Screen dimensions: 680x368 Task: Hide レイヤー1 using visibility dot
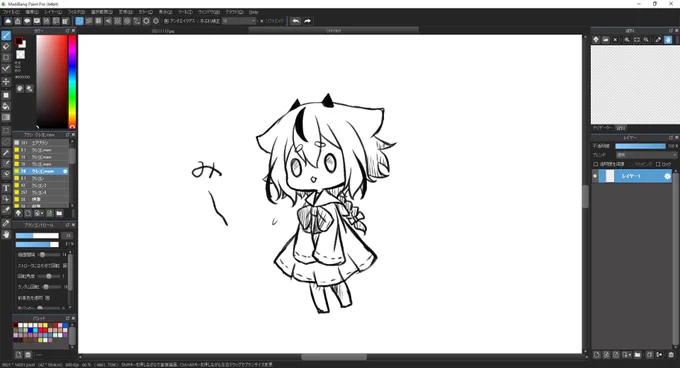[x=595, y=176]
